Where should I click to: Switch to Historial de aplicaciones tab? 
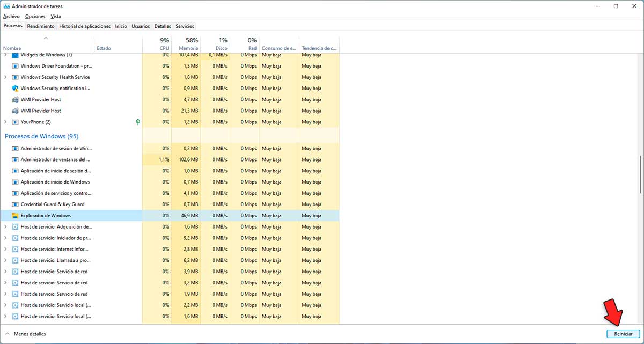click(85, 26)
